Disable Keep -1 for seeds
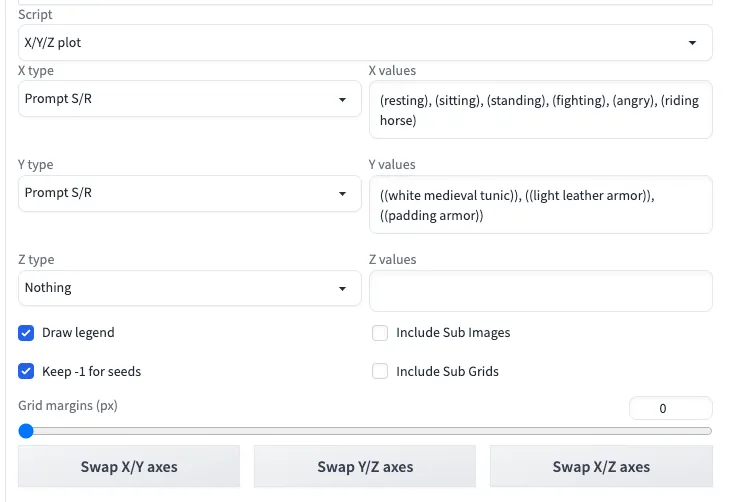Viewport: 729px width, 502px height. pyautogui.click(x=27, y=371)
